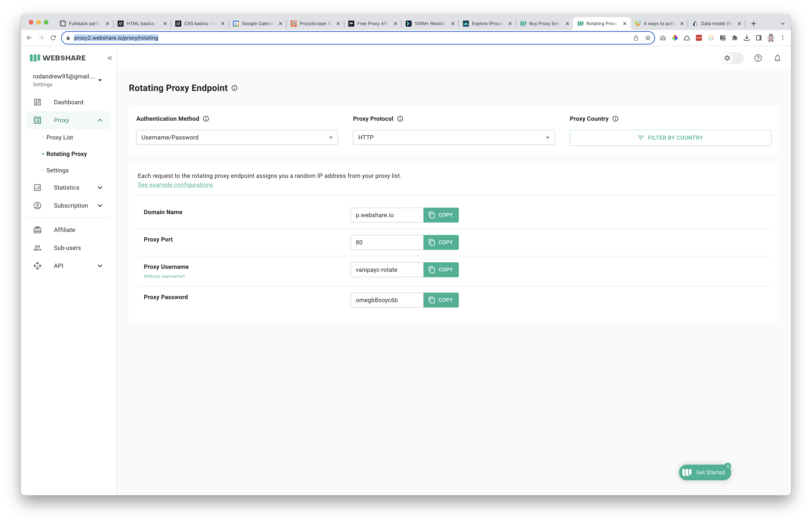Open the Authentication Method dropdown

tap(237, 138)
